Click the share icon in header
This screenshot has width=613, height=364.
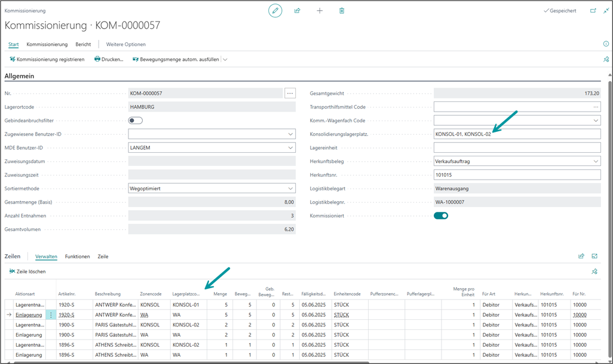coord(297,11)
